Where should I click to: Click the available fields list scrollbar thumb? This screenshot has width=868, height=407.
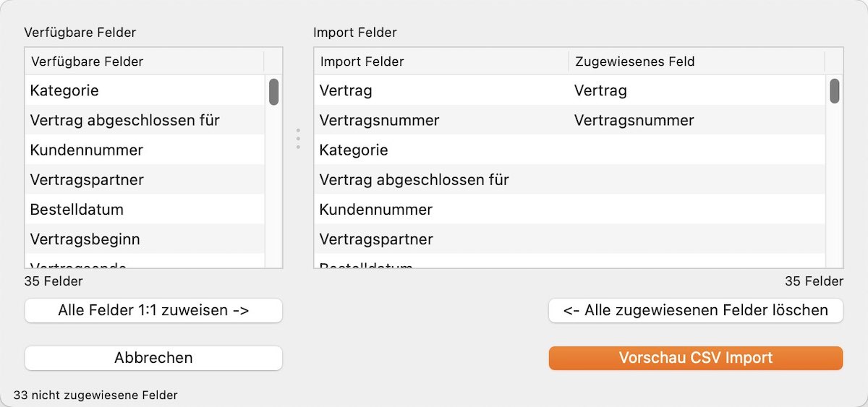coord(274,92)
